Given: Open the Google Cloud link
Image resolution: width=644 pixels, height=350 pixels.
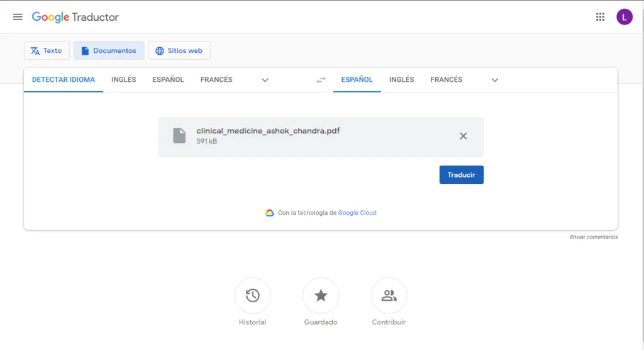Looking at the screenshot, I should (x=357, y=213).
